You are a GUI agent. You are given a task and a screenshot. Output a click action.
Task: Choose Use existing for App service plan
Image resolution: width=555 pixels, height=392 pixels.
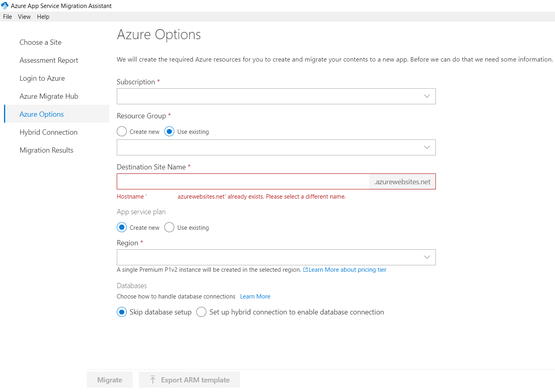click(x=170, y=227)
